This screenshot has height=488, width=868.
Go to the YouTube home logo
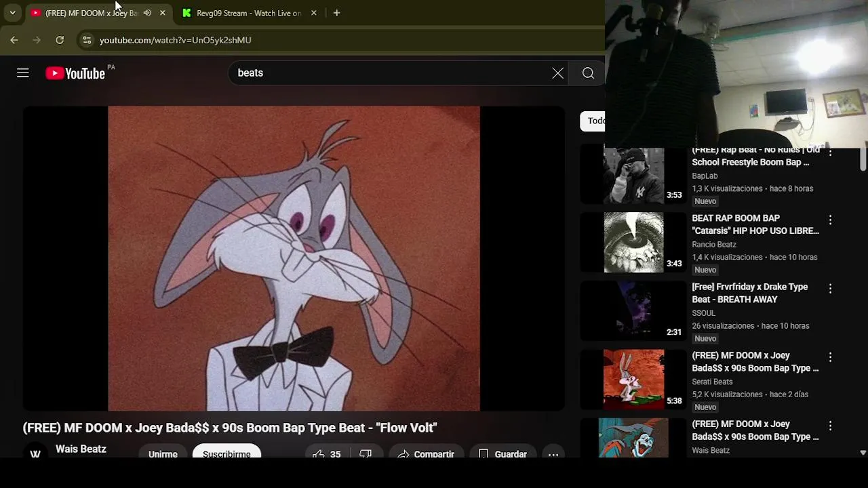coord(75,73)
